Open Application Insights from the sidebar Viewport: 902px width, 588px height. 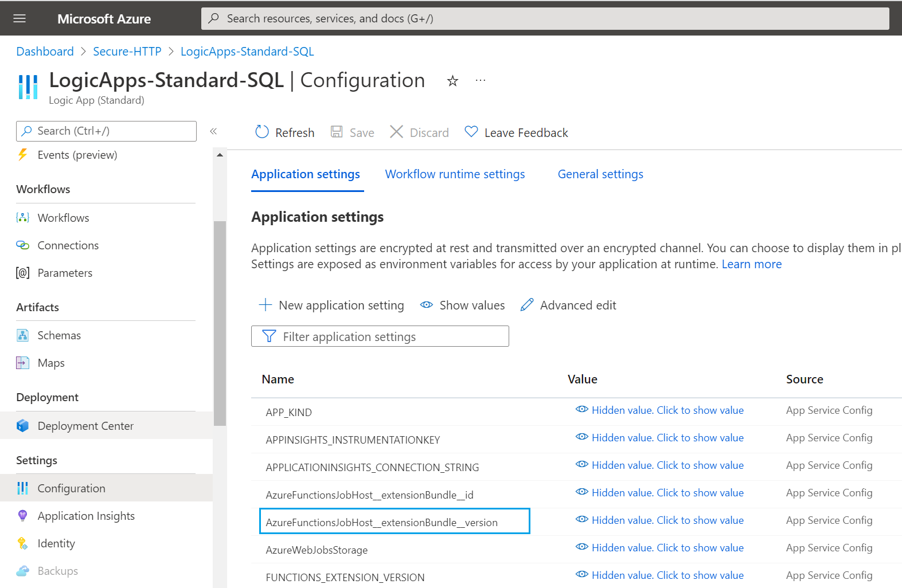pyautogui.click(x=86, y=516)
